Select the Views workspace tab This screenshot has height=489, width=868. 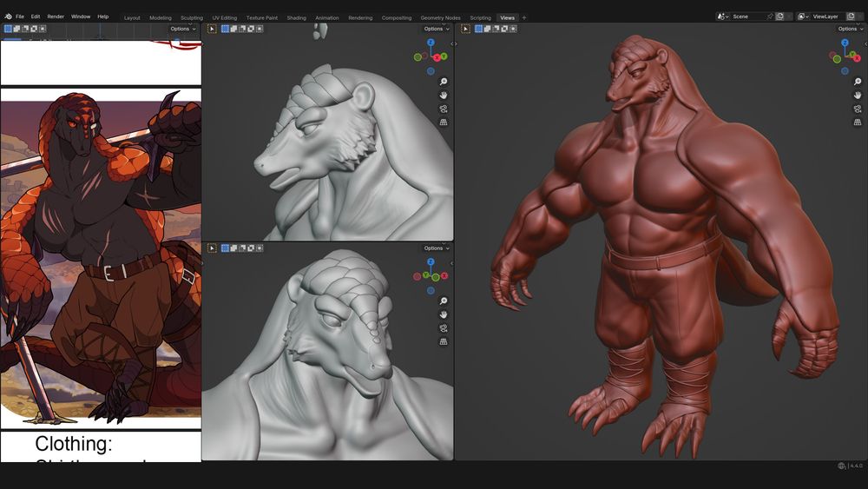507,17
